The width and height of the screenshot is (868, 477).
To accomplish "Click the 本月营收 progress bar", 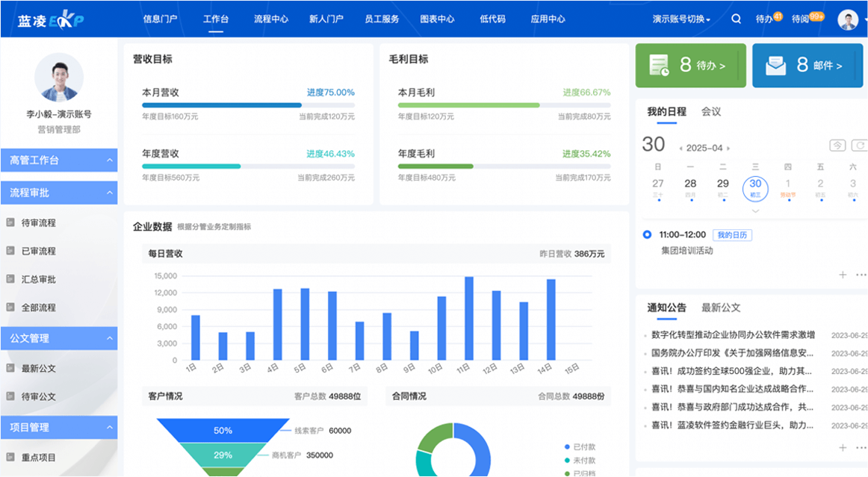I will (248, 106).
